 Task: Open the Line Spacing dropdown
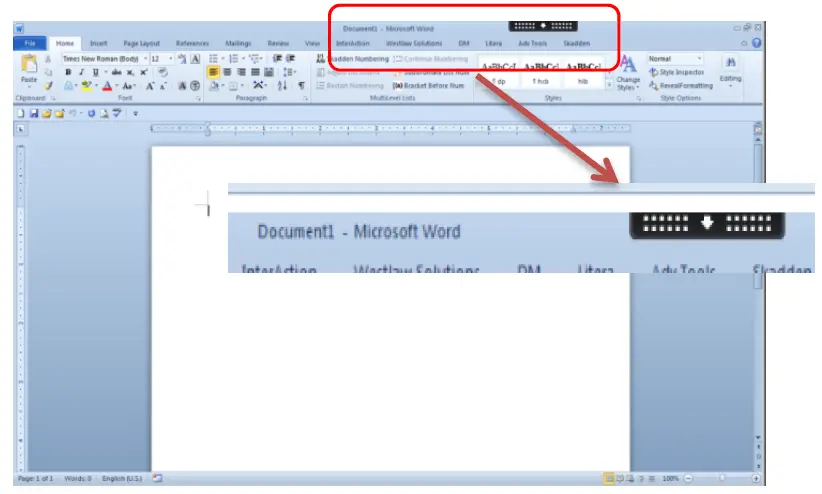[289, 72]
